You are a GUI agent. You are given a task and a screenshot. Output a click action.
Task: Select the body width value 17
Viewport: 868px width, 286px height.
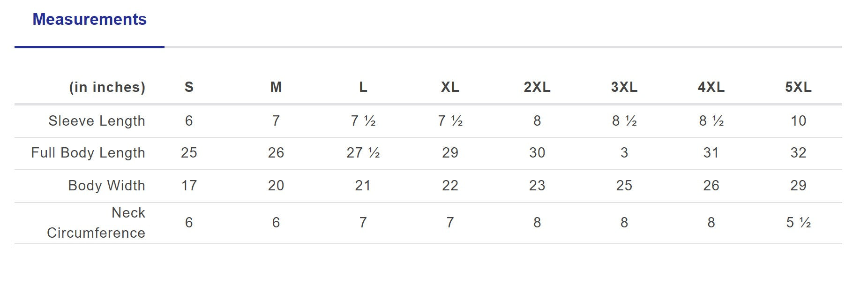(x=189, y=186)
